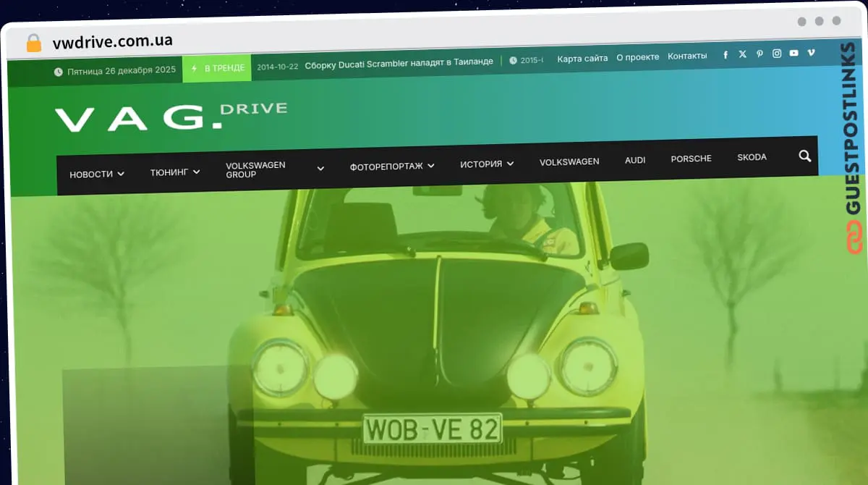The image size is (868, 485).
Task: Expand the Фоторепортаж menu chevron
Action: click(x=431, y=166)
